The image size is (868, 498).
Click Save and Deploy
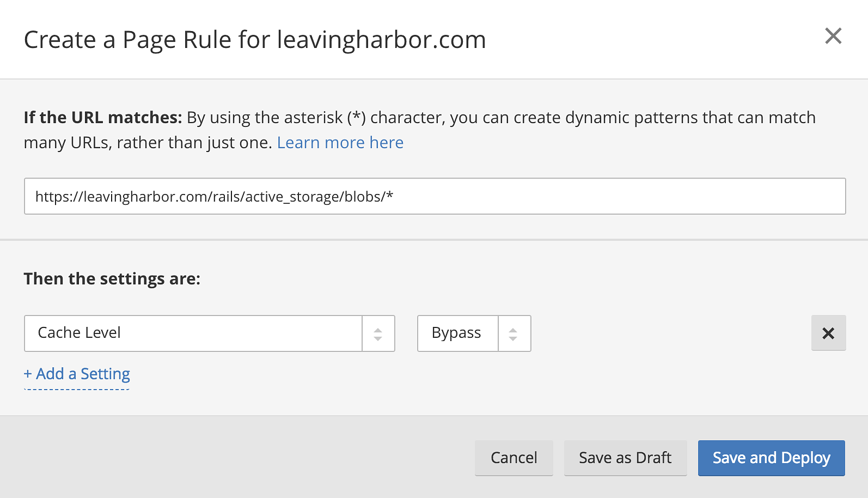(771, 458)
